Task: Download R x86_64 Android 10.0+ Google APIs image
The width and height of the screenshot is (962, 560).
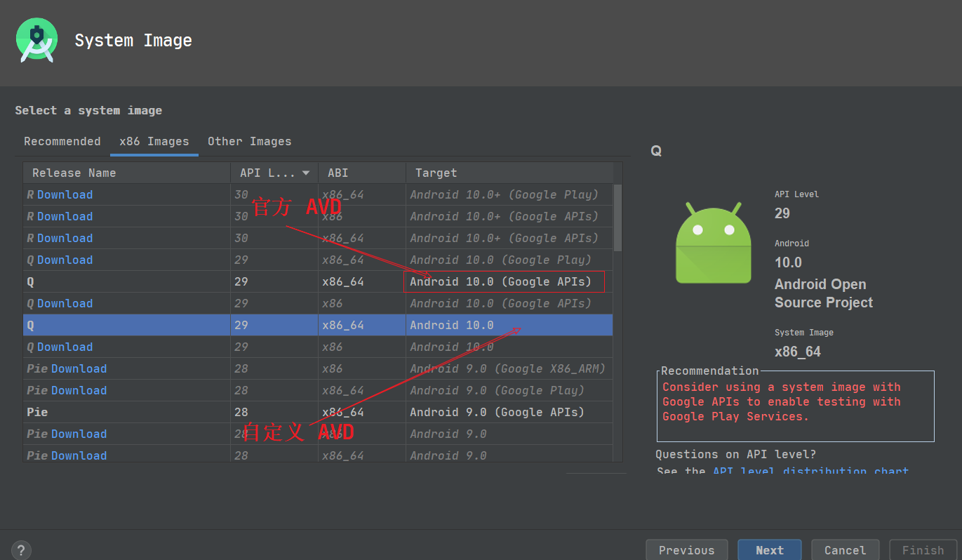Action: coord(65,238)
